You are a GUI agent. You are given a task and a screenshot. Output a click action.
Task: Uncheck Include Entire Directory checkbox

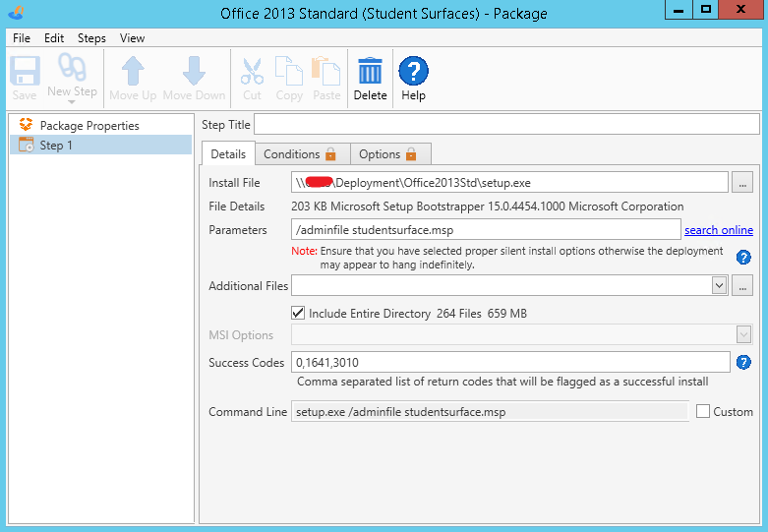[299, 314]
